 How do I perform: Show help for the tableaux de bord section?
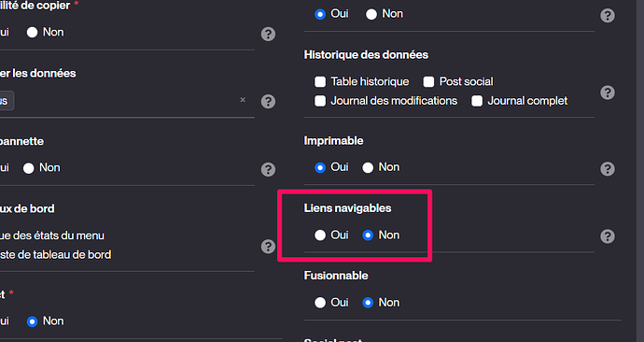pyautogui.click(x=268, y=247)
